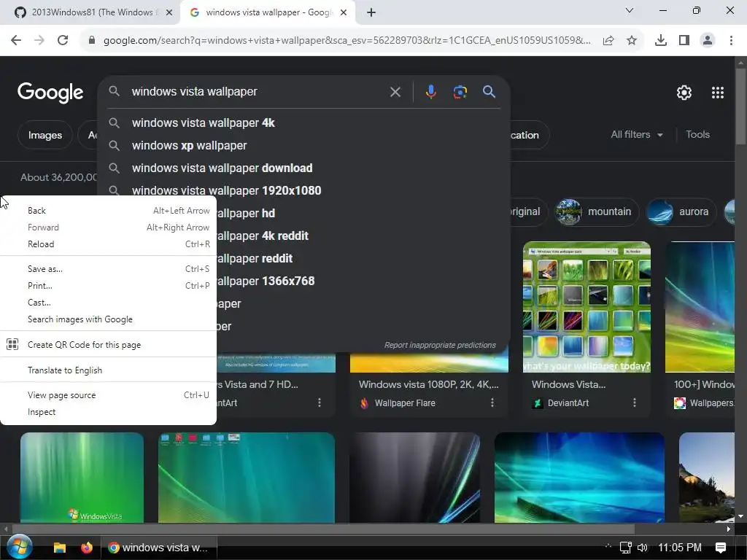Click the network icon in system tray

pyautogui.click(x=625, y=548)
